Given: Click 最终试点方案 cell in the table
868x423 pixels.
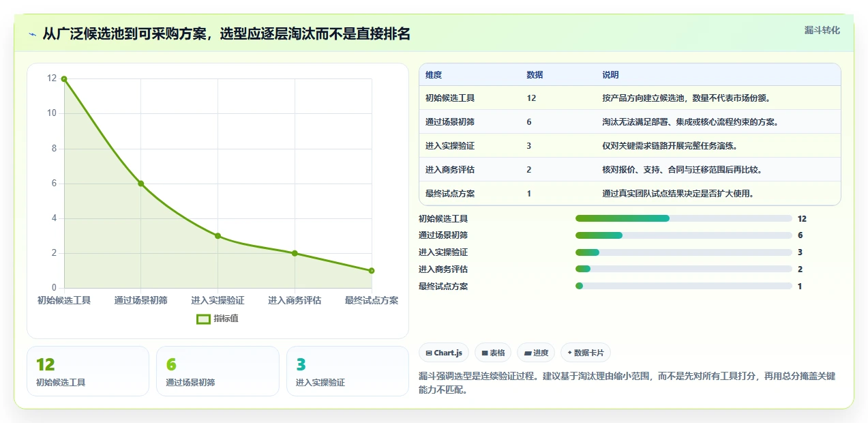Looking at the screenshot, I should 450,194.
